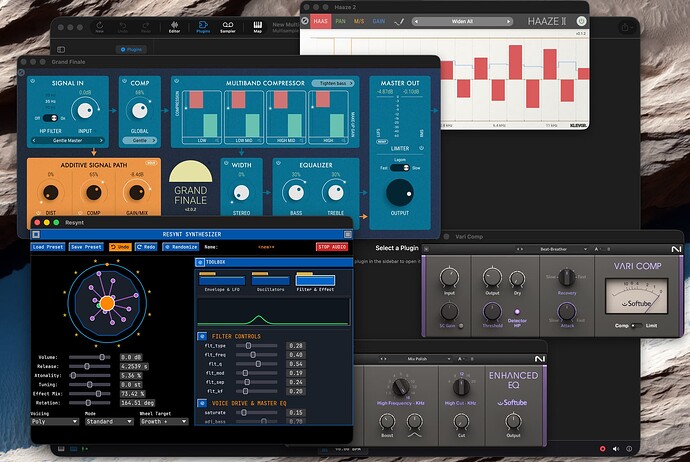Click the Save Preset button
Image resolution: width=690 pixels, height=462 pixels.
[x=86, y=247]
